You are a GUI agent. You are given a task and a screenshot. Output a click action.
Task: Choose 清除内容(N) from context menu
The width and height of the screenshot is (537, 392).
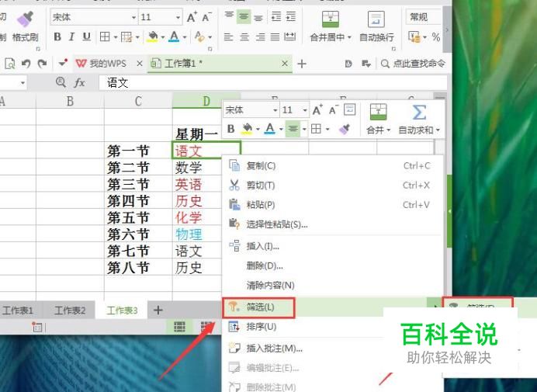[x=332, y=285]
